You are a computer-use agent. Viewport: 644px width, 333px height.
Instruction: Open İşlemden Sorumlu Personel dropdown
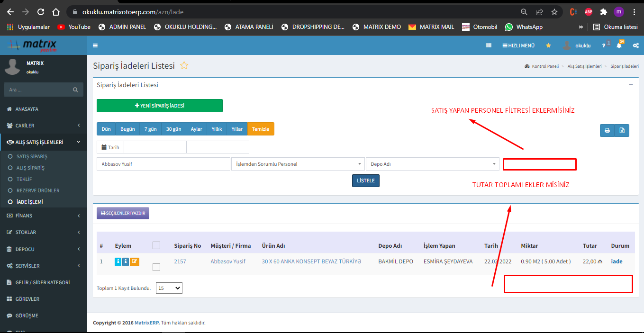(298, 164)
